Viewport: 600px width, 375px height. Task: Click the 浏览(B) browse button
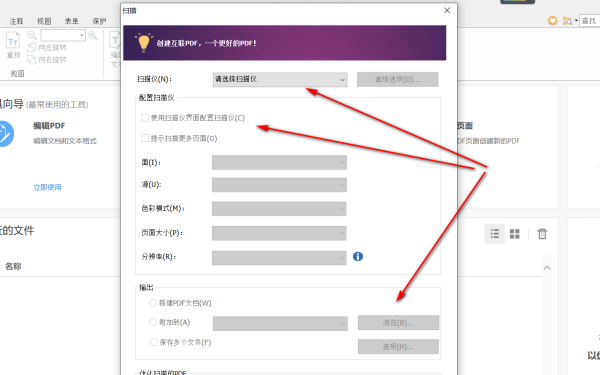pos(398,323)
